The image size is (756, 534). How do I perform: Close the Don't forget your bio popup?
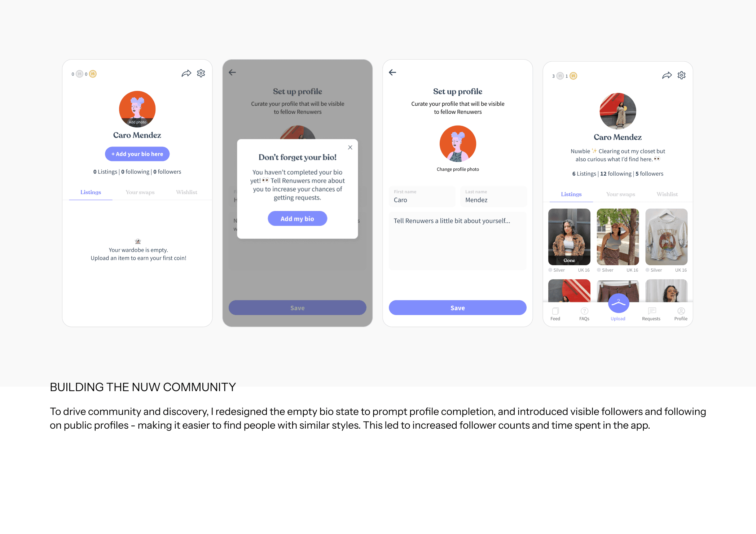point(350,147)
